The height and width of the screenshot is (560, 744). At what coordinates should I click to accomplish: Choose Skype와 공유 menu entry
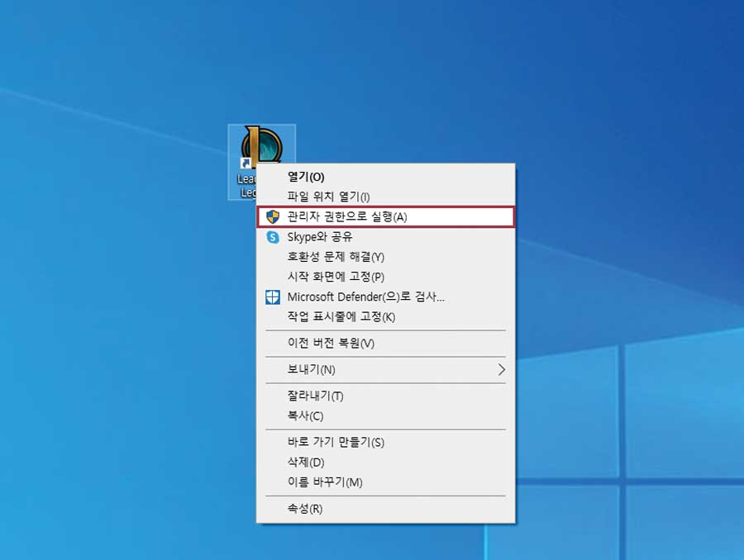coord(385,237)
